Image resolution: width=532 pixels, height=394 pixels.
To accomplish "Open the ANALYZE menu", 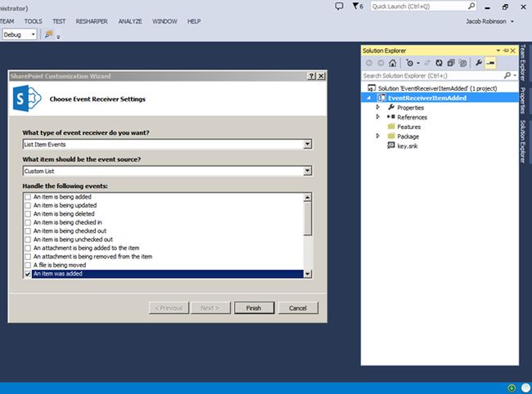I will 130,21.
